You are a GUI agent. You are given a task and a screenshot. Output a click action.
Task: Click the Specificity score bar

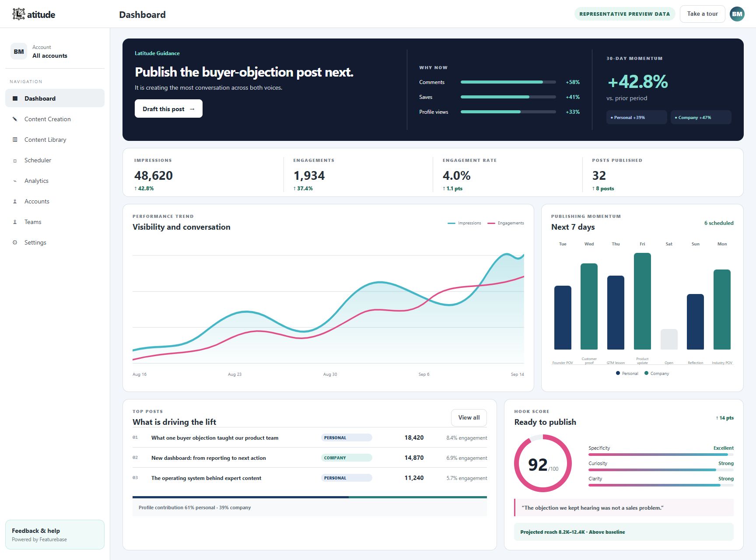[661, 455]
